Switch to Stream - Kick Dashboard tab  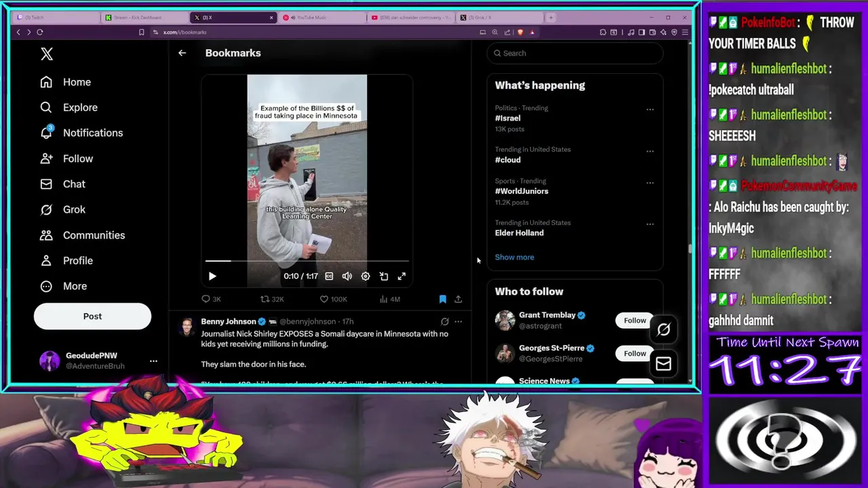point(144,18)
